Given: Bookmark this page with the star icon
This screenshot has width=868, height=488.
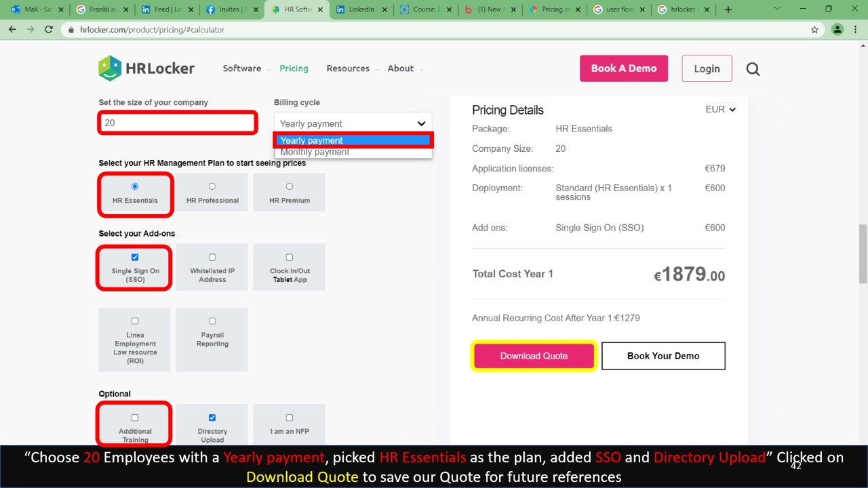Looking at the screenshot, I should 814,30.
